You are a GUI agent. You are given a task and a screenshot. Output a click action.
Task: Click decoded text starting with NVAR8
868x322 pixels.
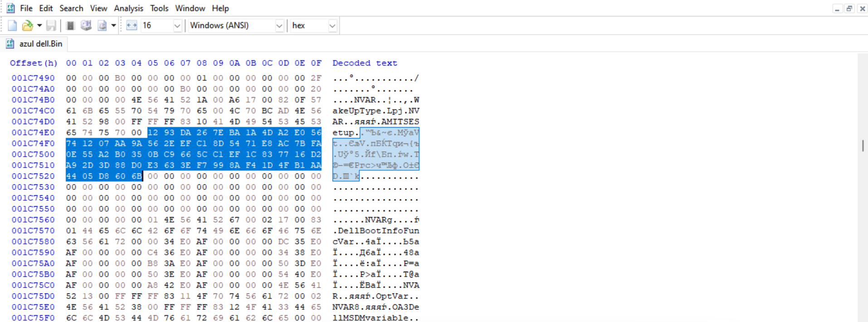376,307
